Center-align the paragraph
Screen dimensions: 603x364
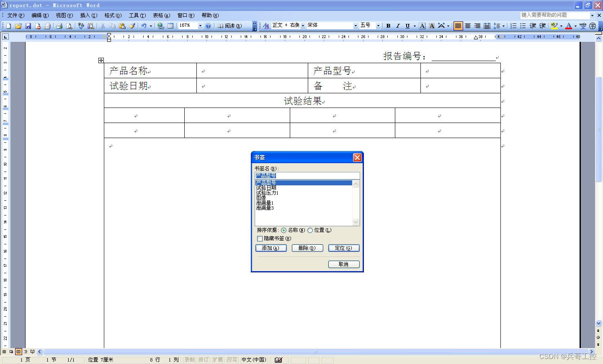(x=468, y=26)
